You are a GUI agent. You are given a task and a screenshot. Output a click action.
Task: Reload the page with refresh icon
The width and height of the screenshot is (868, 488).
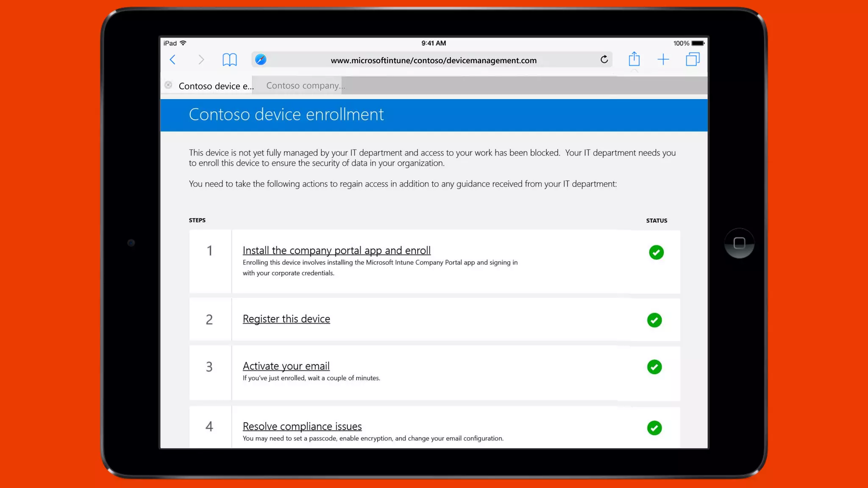(604, 60)
